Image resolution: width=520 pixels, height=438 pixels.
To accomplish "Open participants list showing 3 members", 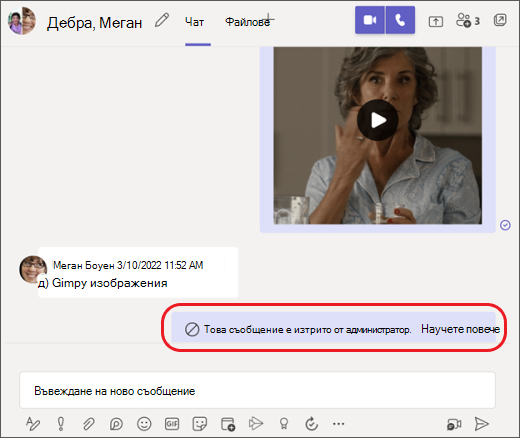I will 468,21.
